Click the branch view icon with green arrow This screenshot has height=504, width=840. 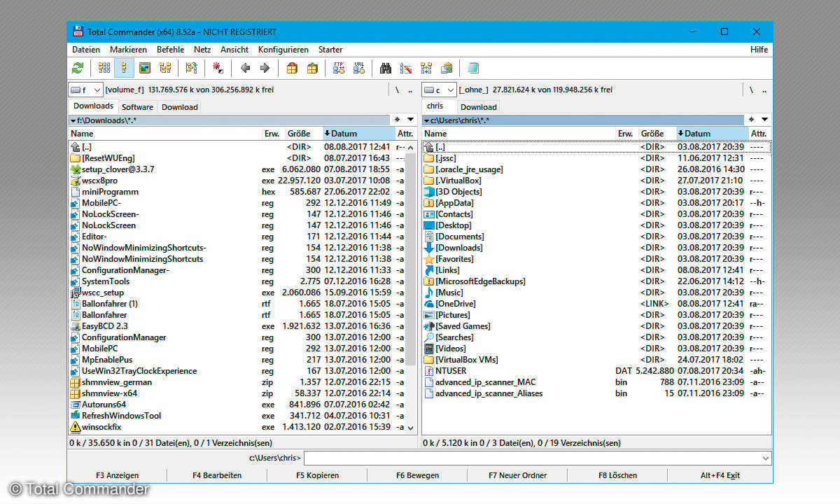tap(191, 68)
